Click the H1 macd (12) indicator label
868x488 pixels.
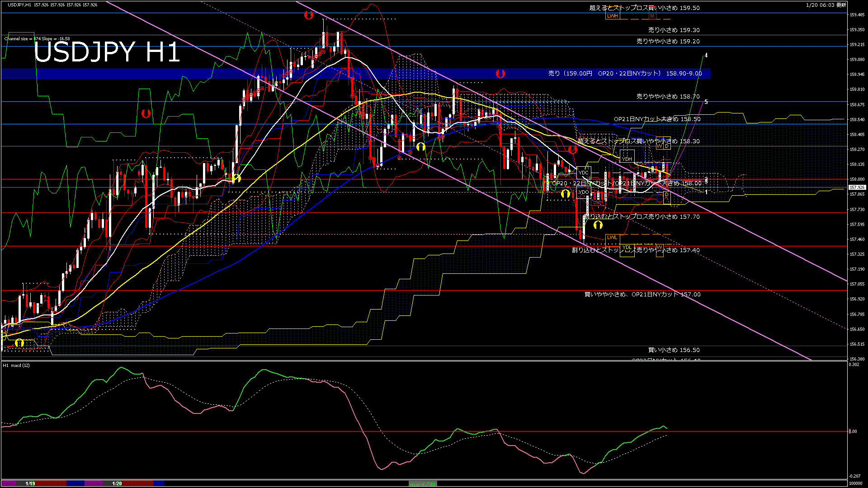click(16, 365)
